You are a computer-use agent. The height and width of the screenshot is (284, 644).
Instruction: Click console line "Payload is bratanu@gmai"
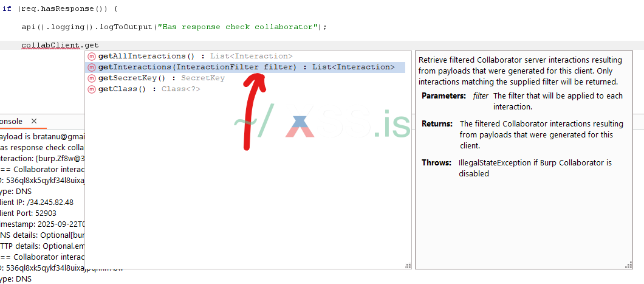pos(43,136)
